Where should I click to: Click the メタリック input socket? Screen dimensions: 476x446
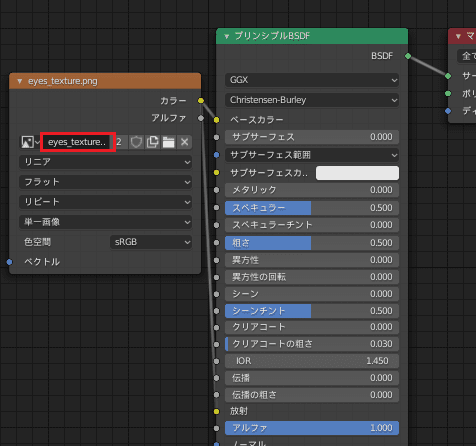tap(217, 190)
